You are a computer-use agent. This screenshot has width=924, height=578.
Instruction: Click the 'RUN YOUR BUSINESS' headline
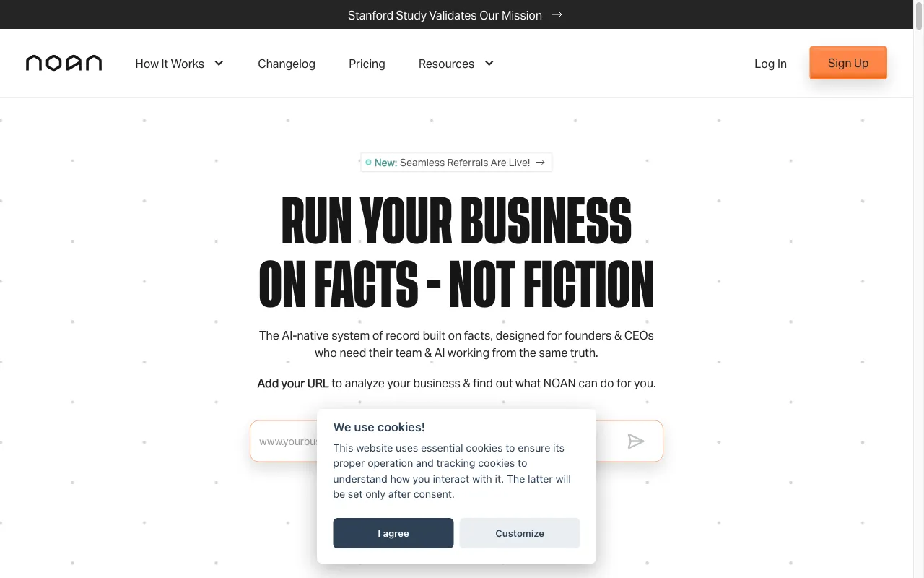click(456, 220)
